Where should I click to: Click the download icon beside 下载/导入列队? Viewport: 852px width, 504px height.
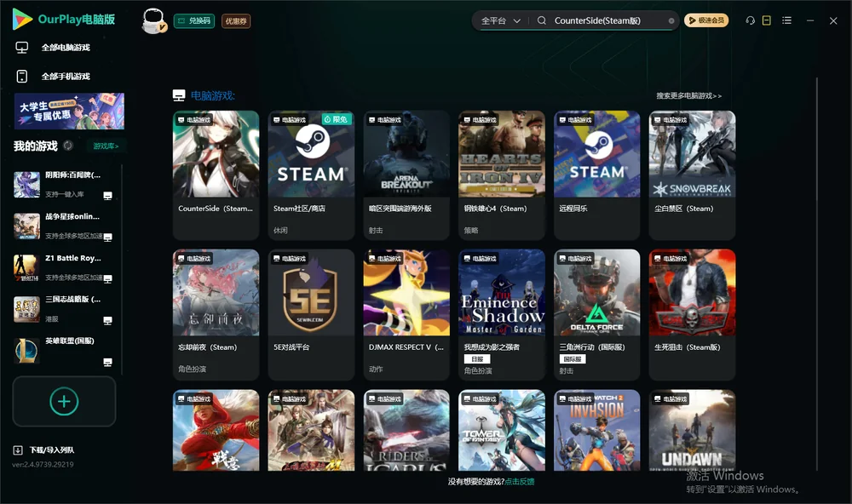tap(18, 450)
